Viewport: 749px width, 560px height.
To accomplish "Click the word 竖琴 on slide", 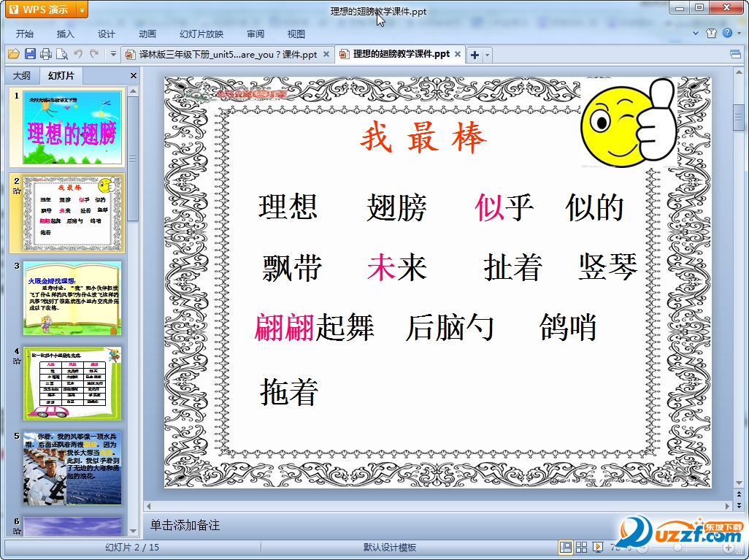I will 607,266.
